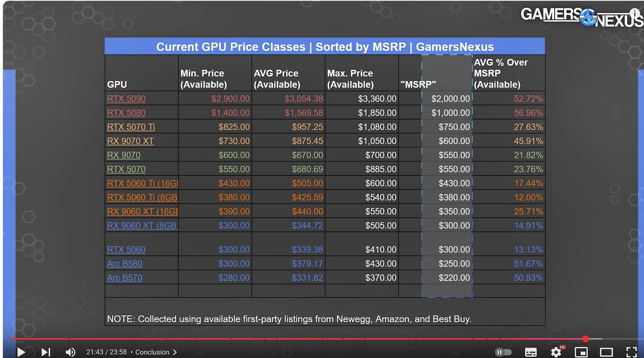Open the RX 9060 XT (16GB) link

coord(142,212)
